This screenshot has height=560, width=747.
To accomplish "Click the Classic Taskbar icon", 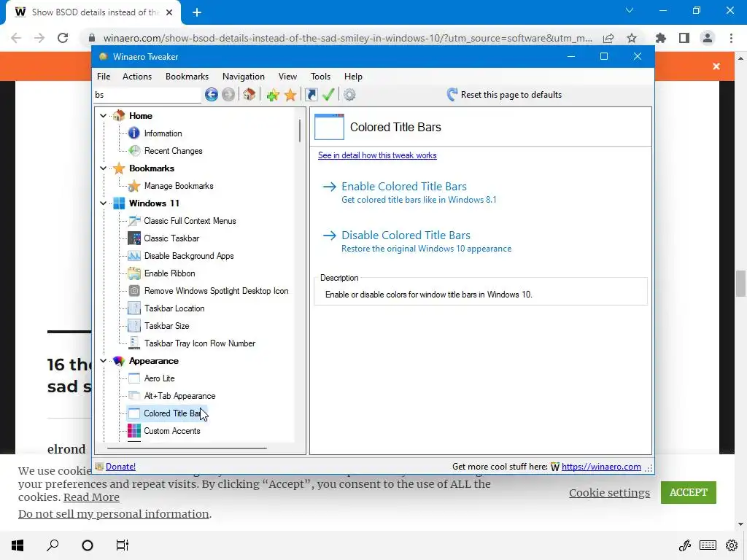I will point(134,238).
